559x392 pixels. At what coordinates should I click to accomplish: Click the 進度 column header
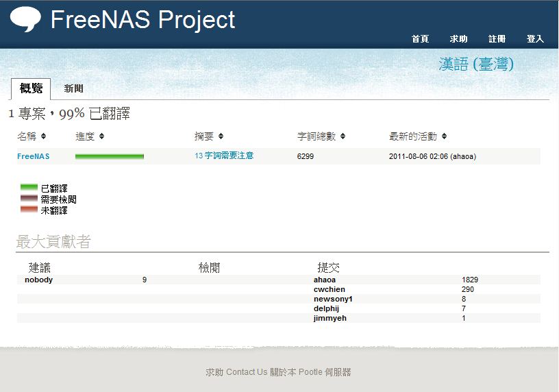85,136
